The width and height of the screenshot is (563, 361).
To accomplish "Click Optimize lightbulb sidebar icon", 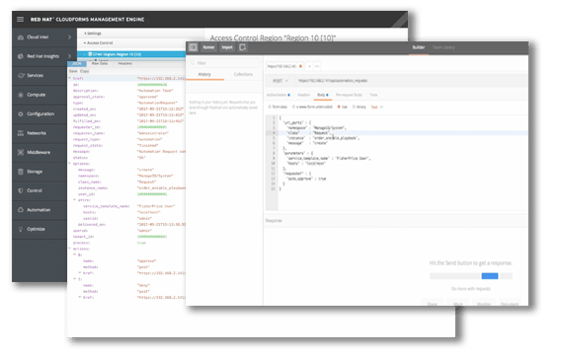I will pyautogui.click(x=20, y=229).
